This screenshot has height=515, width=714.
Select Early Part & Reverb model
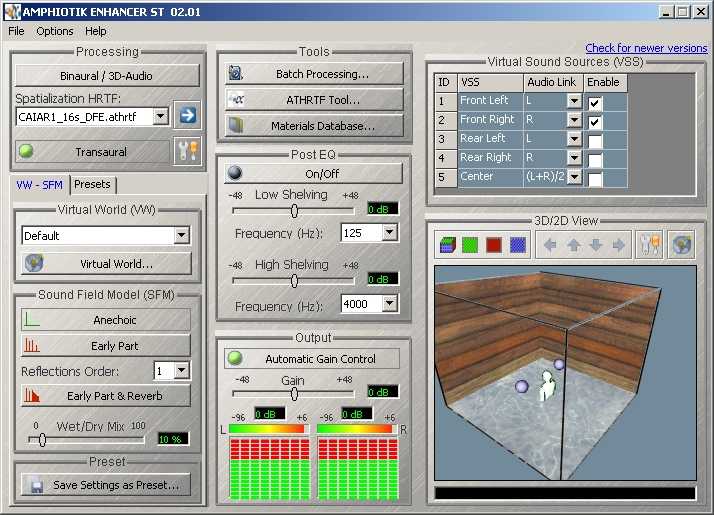[x=106, y=396]
